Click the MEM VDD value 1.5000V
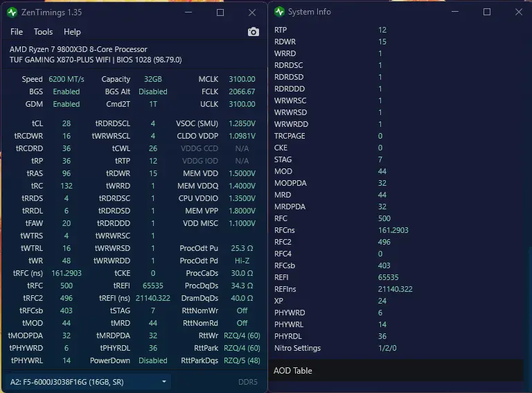The height and width of the screenshot is (393, 532). click(242, 173)
